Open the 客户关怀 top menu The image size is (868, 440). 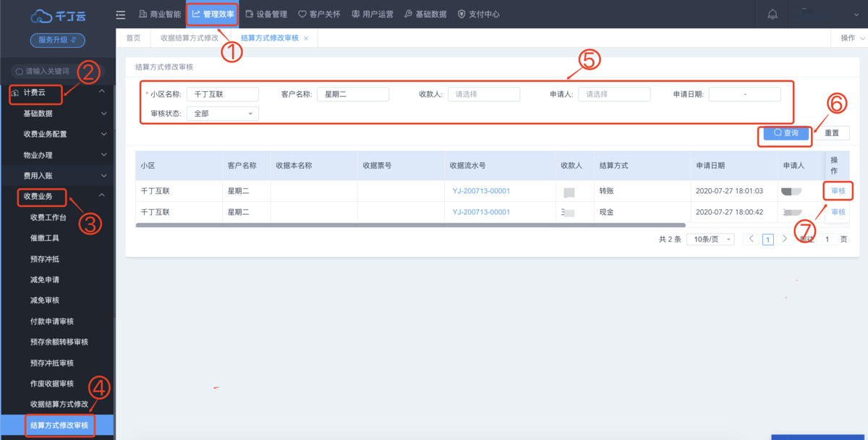pyautogui.click(x=319, y=14)
